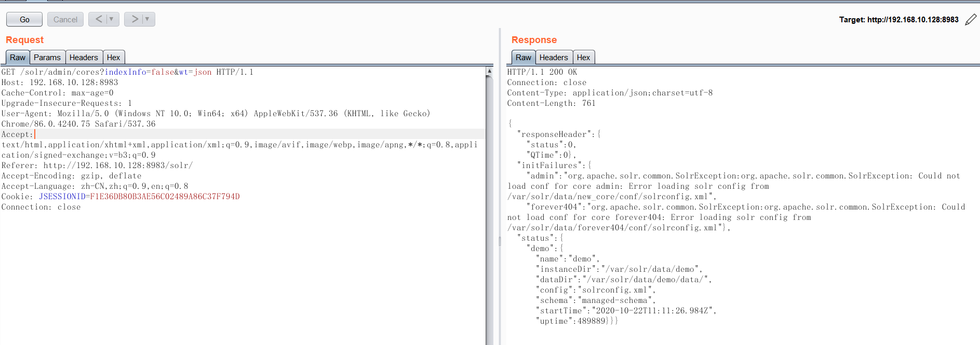Go forward to next request in history
The height and width of the screenshot is (345, 980).
pyautogui.click(x=135, y=19)
